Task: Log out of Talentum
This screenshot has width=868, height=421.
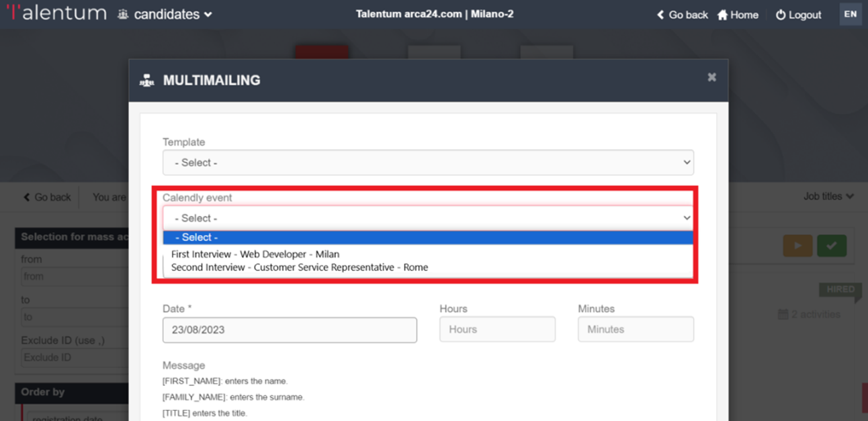Action: click(799, 15)
